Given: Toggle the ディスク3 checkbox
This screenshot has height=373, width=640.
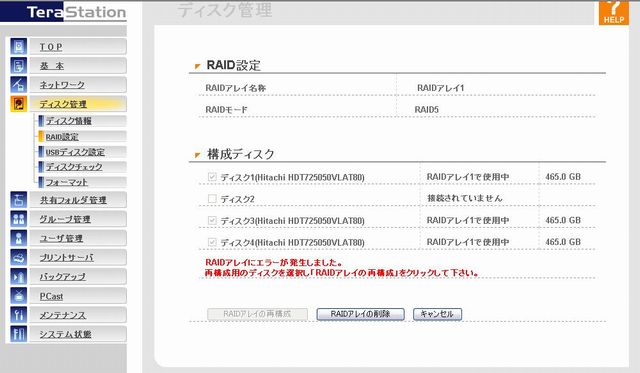Looking at the screenshot, I should (212, 220).
